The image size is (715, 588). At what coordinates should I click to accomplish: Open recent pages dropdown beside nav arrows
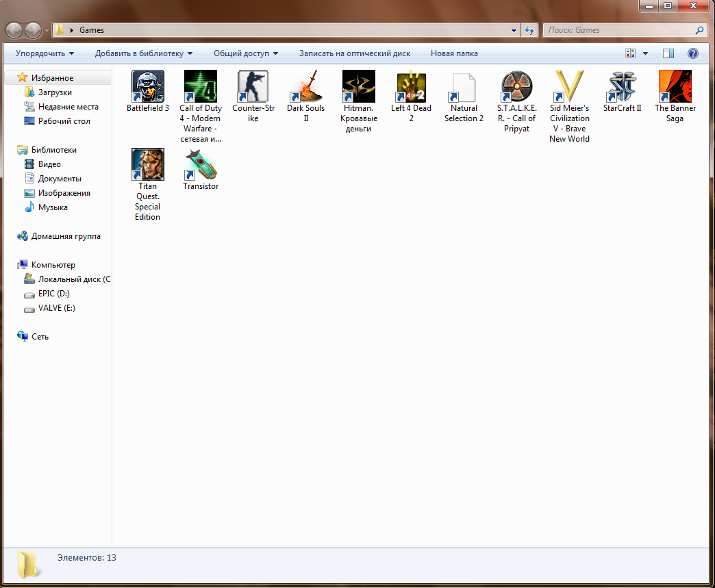point(47,31)
